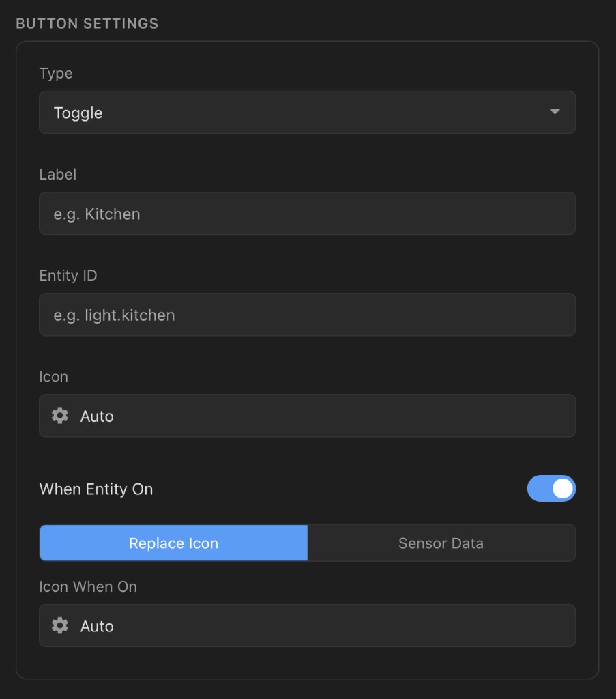Select the When Entity On label
This screenshot has width=616, height=699.
(x=96, y=489)
